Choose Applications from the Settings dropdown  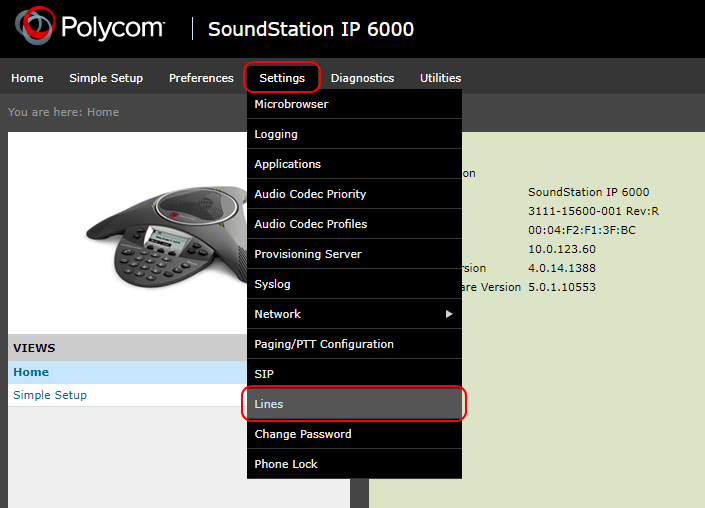click(354, 164)
